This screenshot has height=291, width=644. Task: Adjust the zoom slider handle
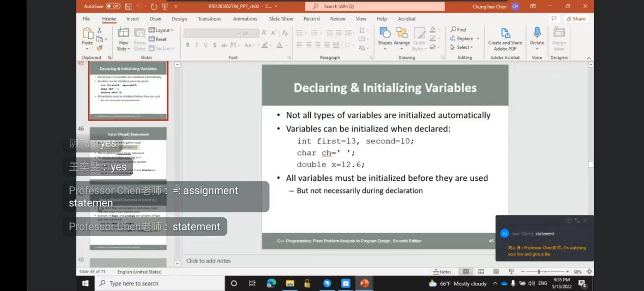pos(539,272)
